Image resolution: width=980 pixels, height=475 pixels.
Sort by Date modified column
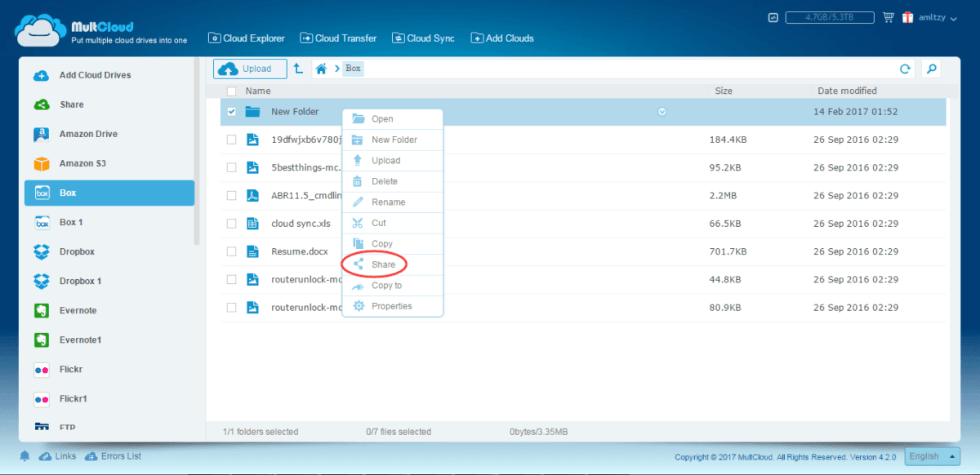847,91
